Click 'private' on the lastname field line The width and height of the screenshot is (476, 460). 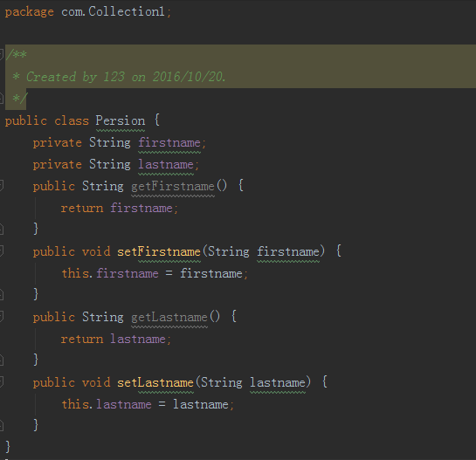click(x=58, y=164)
